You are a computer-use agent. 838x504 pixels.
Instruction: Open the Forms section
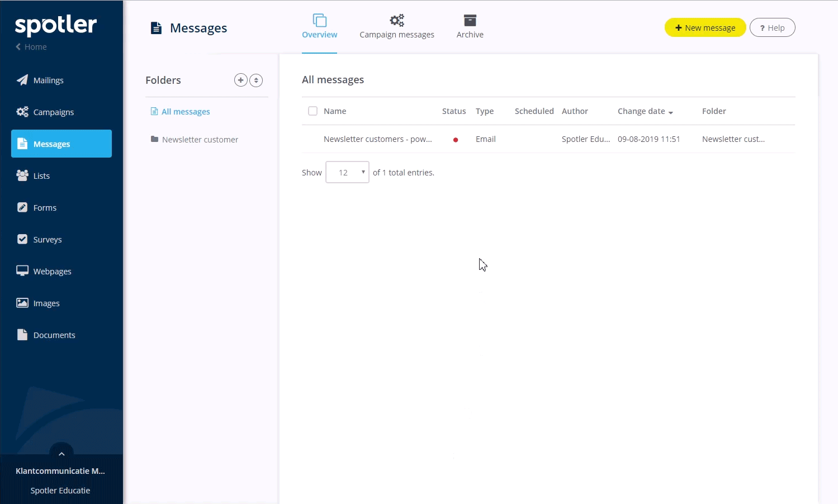tap(45, 208)
